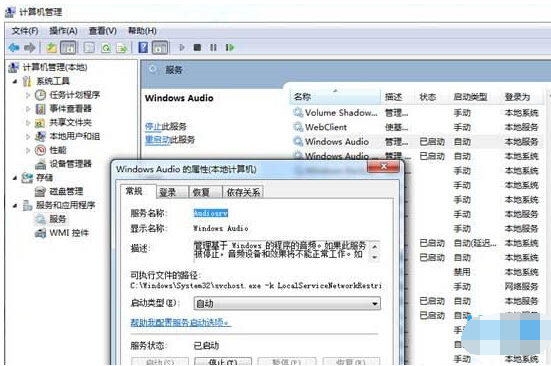Switch to the 依存关系 tab
This screenshot has height=366, width=551.
tap(243, 192)
